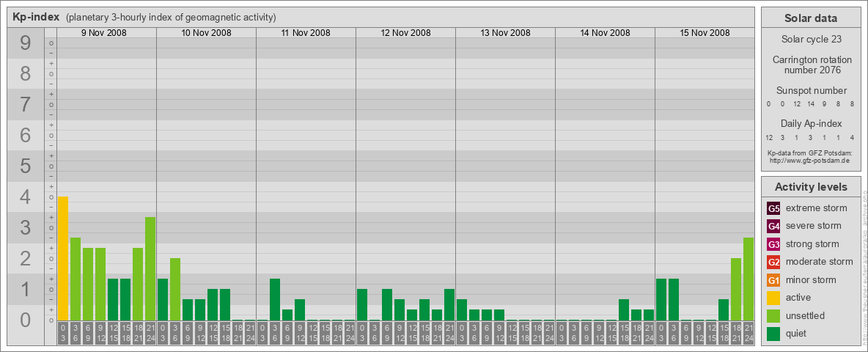Click the 'severe storm' legend label

pyautogui.click(x=814, y=226)
